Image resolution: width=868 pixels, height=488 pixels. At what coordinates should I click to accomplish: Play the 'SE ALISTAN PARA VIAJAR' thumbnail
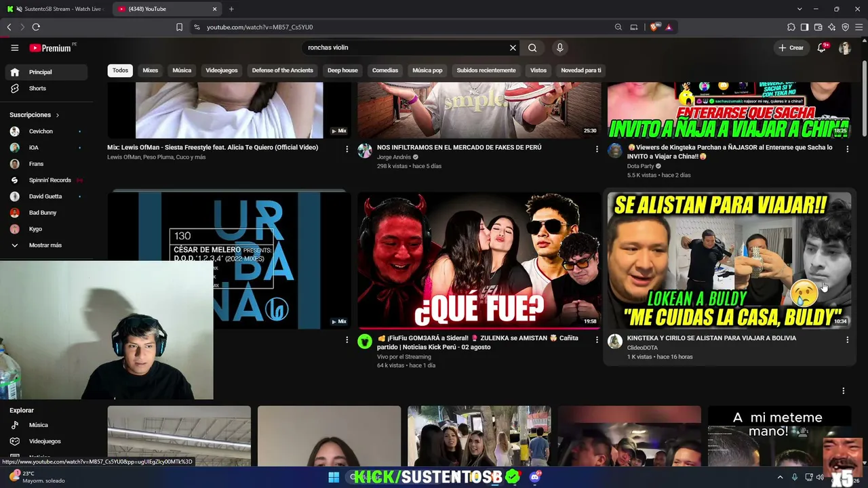[729, 260]
